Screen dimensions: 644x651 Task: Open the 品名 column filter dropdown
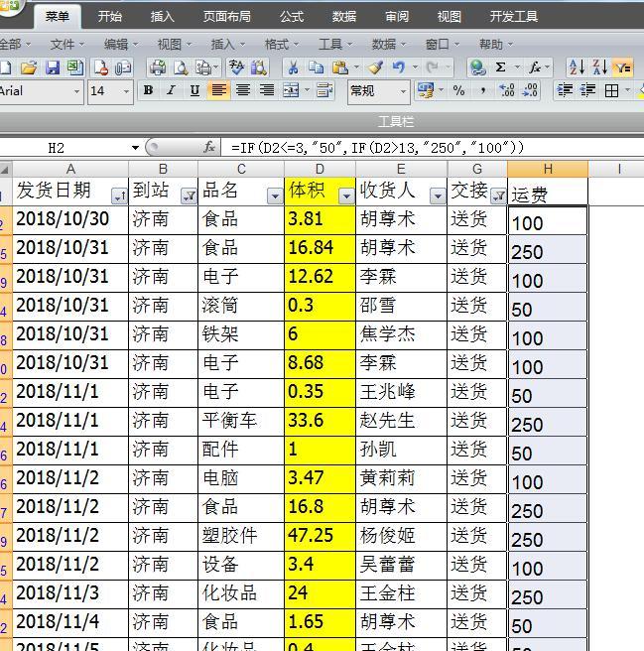pyautogui.click(x=275, y=195)
